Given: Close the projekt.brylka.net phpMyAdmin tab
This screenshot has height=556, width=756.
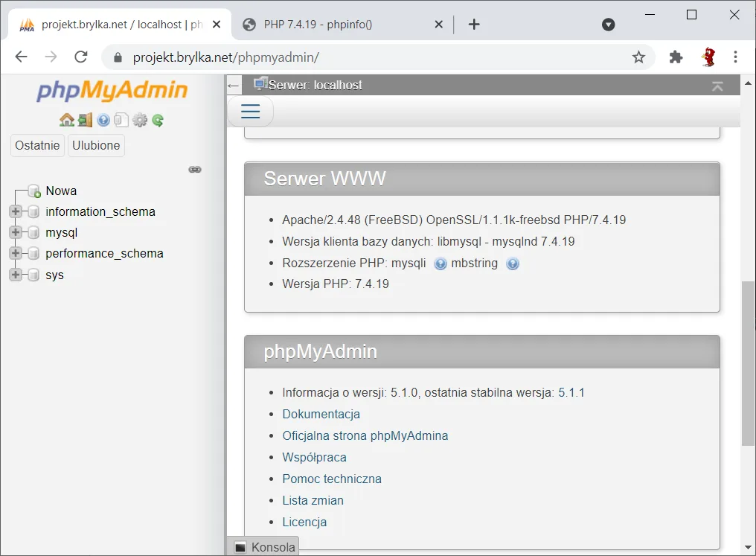Looking at the screenshot, I should tap(217, 25).
